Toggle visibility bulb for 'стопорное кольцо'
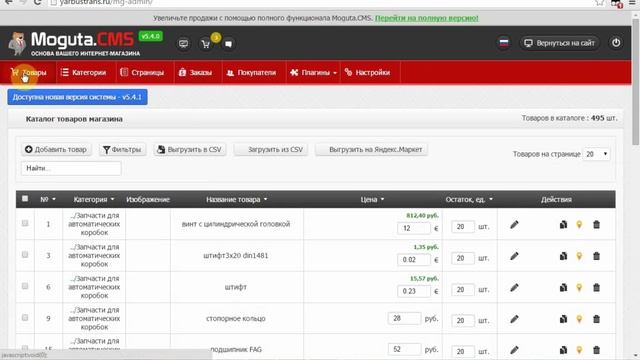 tap(579, 319)
